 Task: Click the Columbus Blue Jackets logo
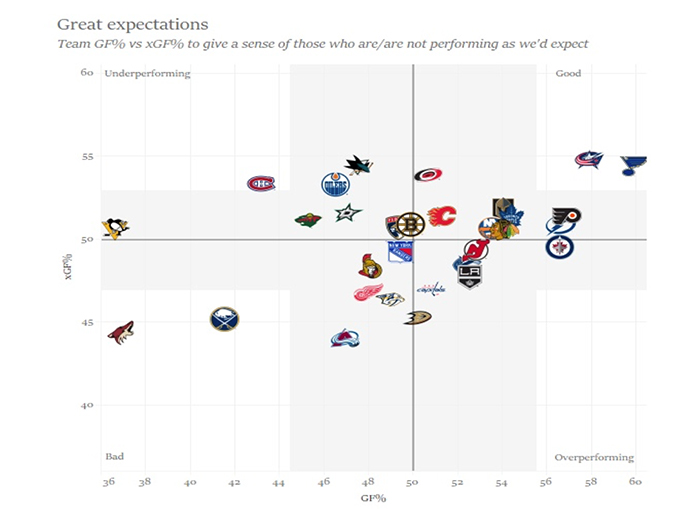coord(589,160)
